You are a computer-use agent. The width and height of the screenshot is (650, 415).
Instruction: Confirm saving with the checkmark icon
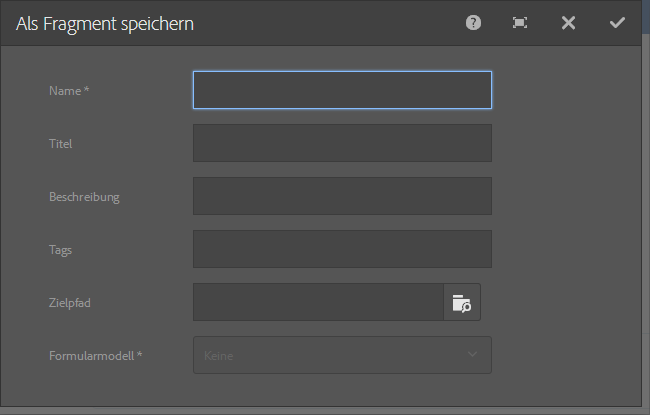617,23
